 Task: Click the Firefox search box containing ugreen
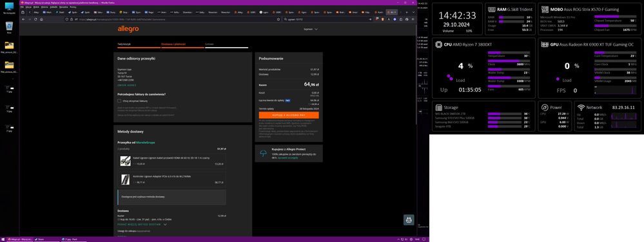coord(327,19)
